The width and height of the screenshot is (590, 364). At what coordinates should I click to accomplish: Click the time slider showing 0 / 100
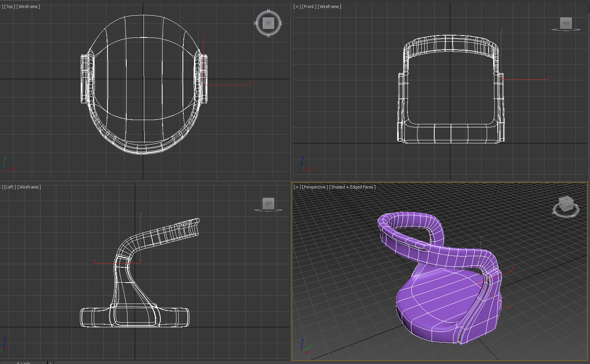23,362
